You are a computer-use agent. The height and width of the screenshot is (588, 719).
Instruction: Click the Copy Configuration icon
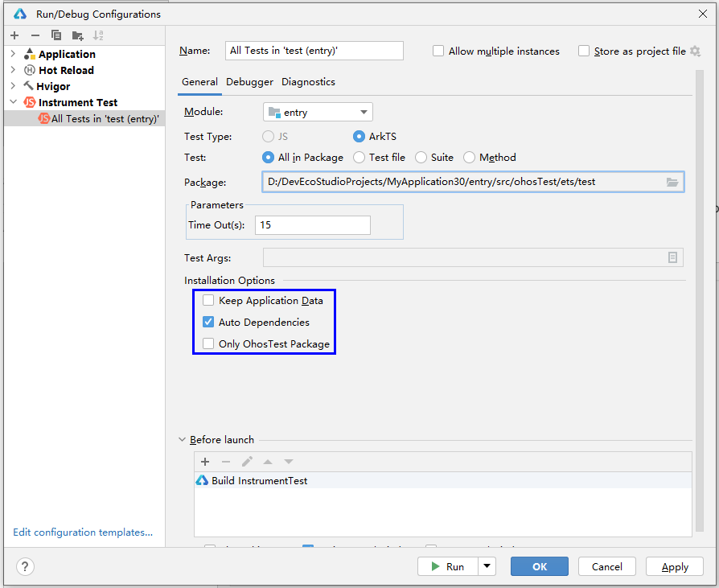56,35
